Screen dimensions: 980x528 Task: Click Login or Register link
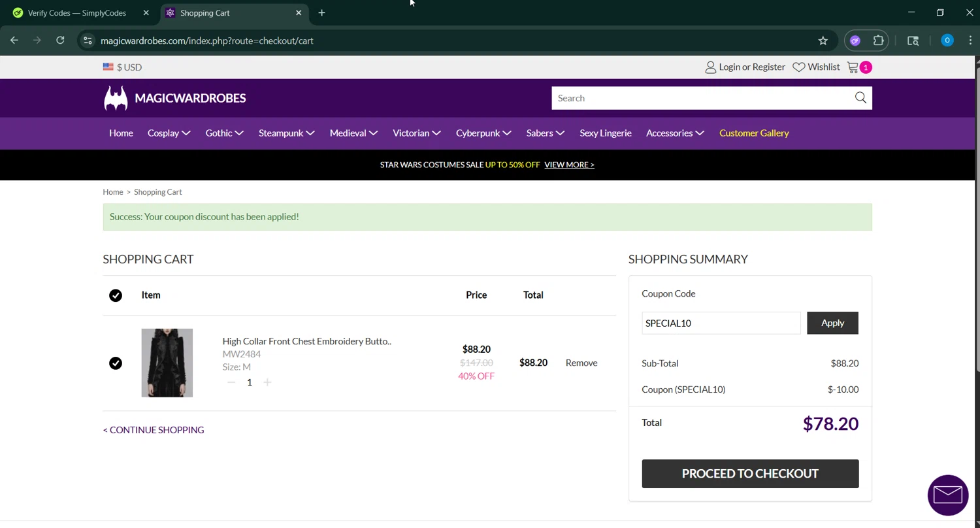[x=752, y=67]
